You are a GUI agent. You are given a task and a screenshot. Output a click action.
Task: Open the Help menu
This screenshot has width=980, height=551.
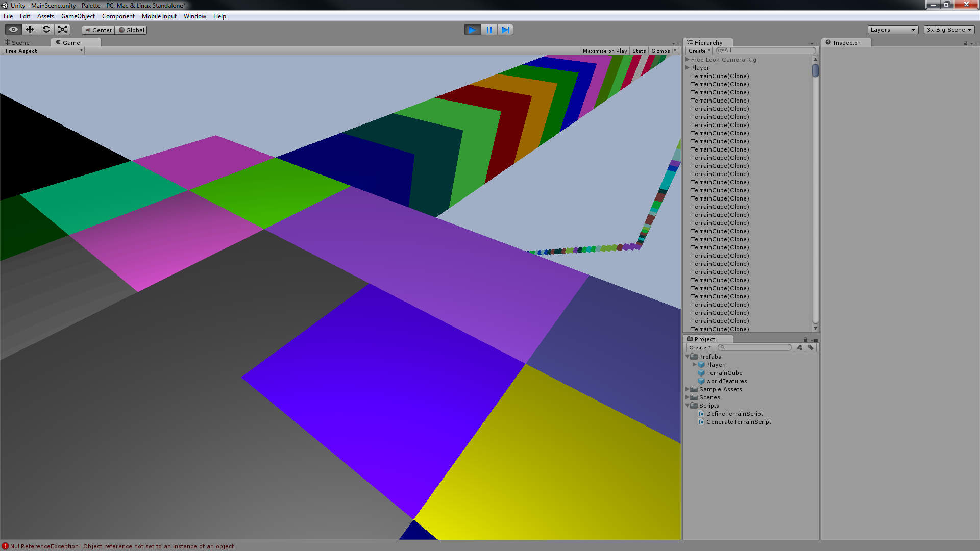click(x=219, y=16)
